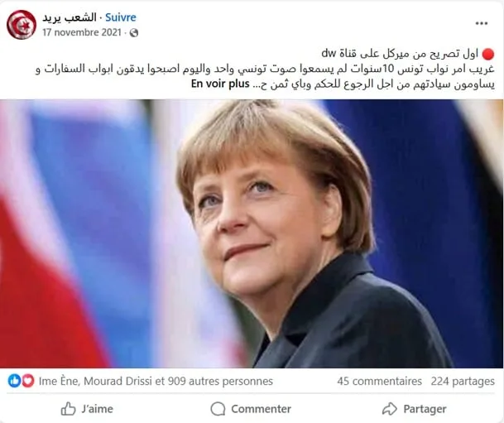View the 224 partages list
Viewport: 504px width, 423px height.
coord(463,382)
